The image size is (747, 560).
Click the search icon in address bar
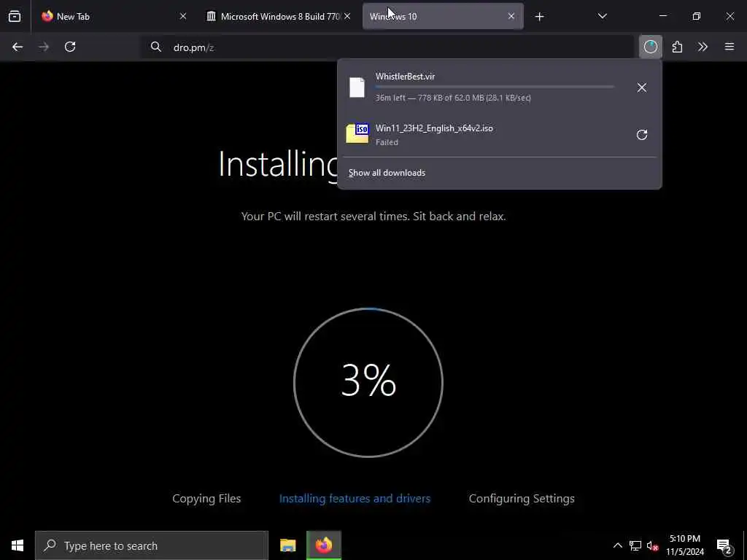(156, 47)
